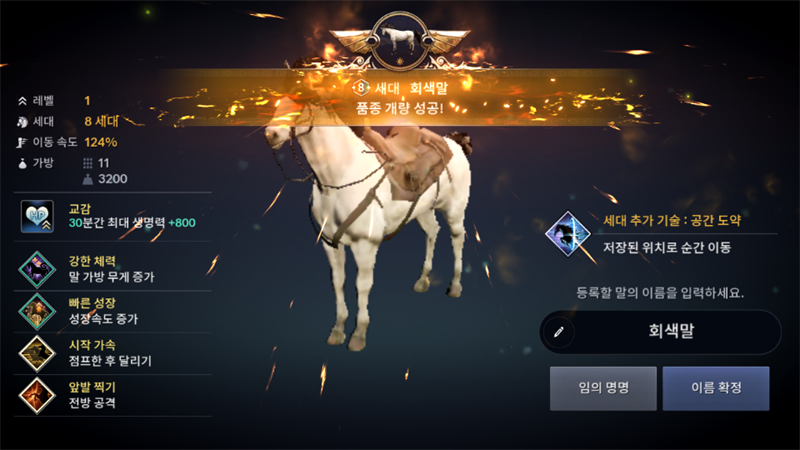Click the pencil edit icon beside name

coord(559,332)
